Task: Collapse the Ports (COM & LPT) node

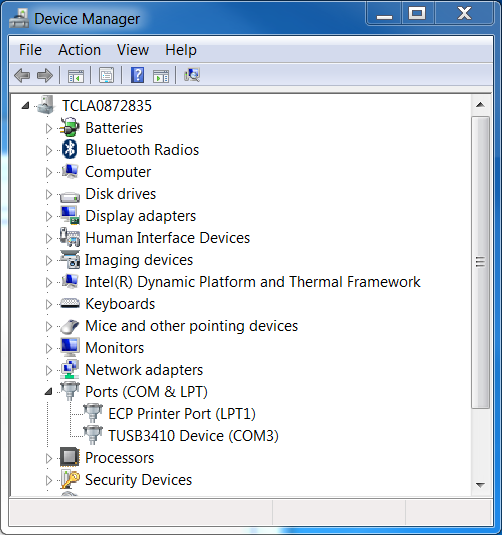Action: [x=49, y=391]
